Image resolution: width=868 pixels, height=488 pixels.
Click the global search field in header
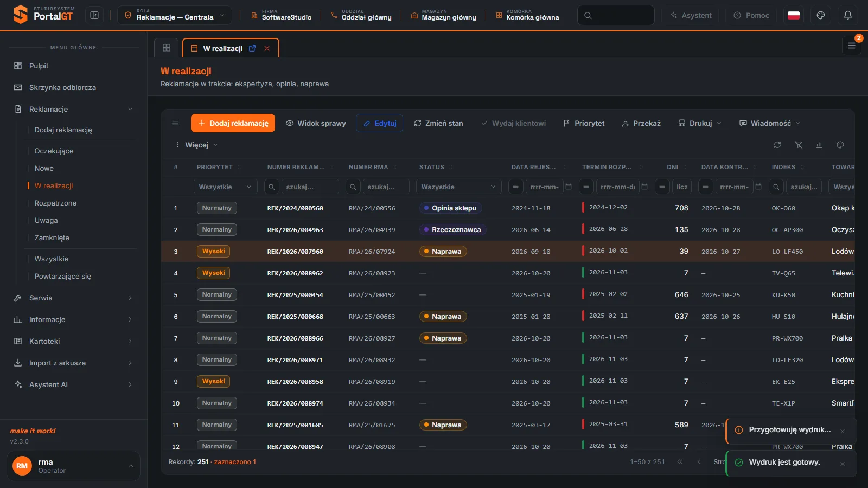616,15
